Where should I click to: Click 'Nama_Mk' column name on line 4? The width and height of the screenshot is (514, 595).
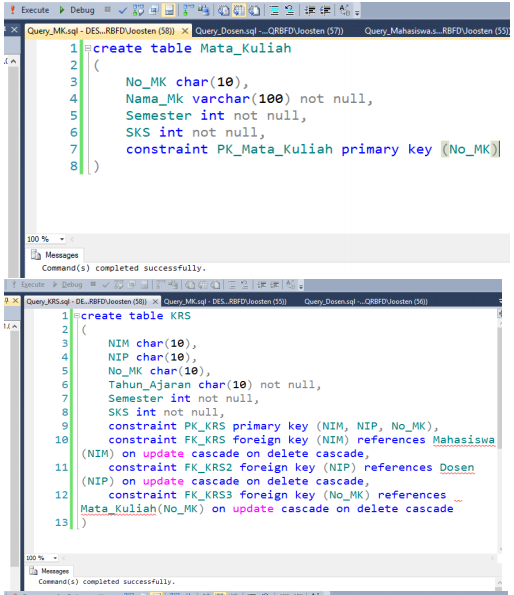tap(155, 99)
